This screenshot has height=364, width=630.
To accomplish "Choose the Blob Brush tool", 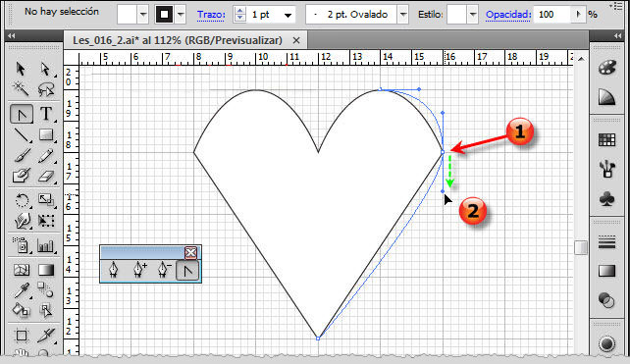I will tap(21, 176).
